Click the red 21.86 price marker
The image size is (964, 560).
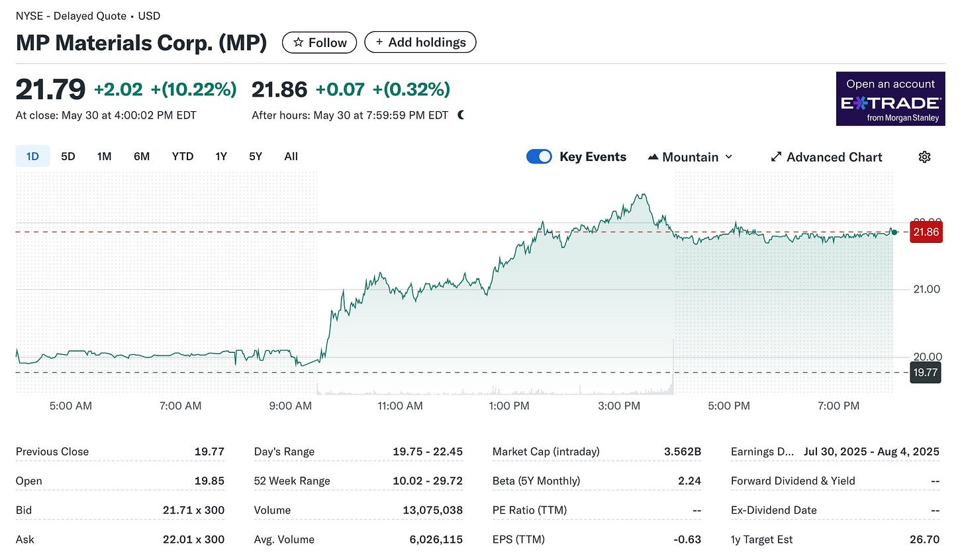point(926,232)
